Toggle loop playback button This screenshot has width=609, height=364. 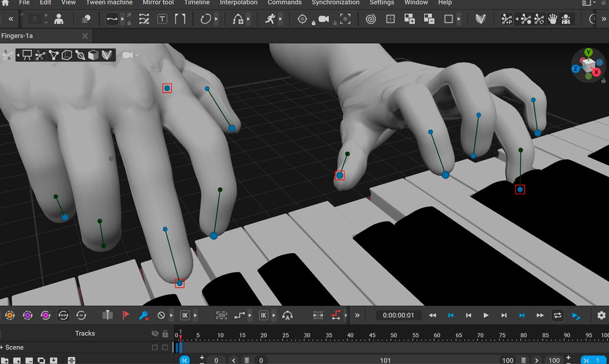click(557, 315)
